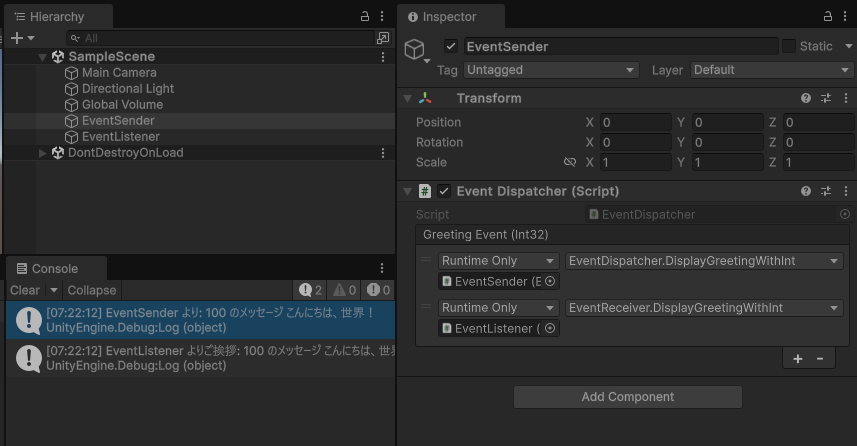This screenshot has height=446, width=857.
Task: Open the Layer dropdown showing Default
Action: 771,70
